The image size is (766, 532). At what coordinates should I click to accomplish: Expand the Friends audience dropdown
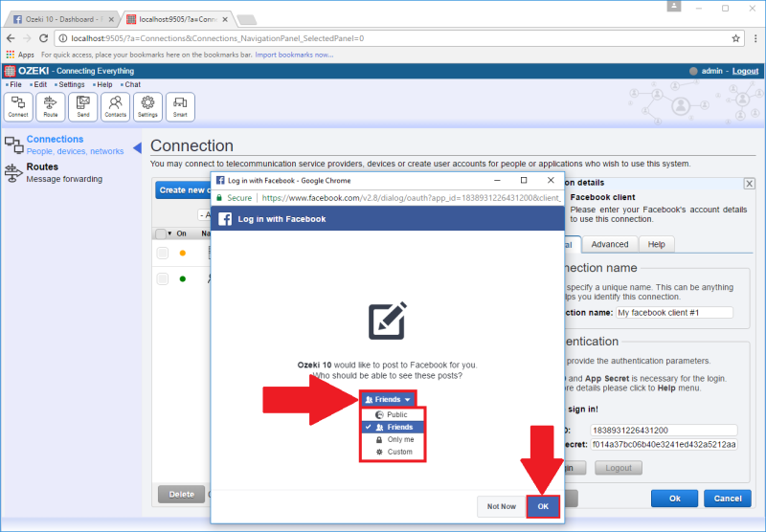tap(389, 399)
